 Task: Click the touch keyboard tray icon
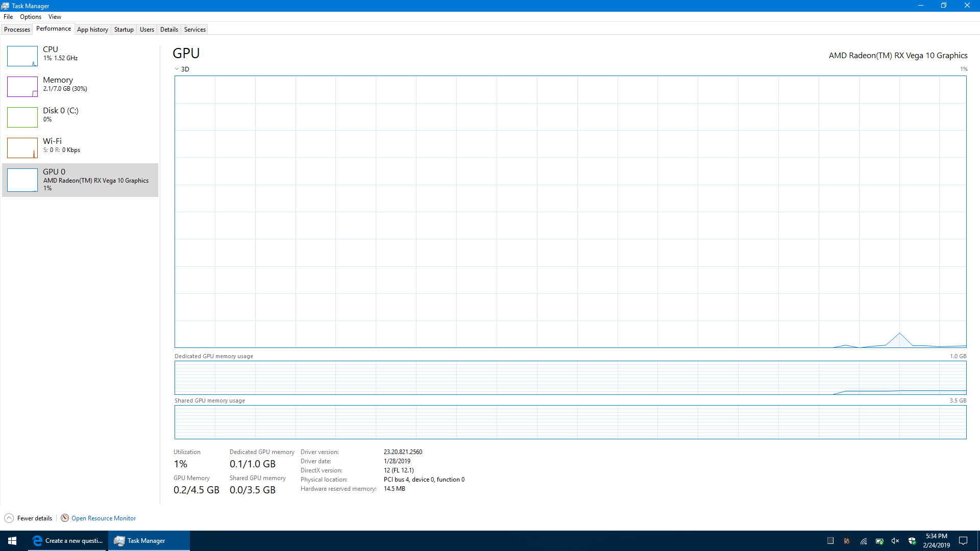830,541
